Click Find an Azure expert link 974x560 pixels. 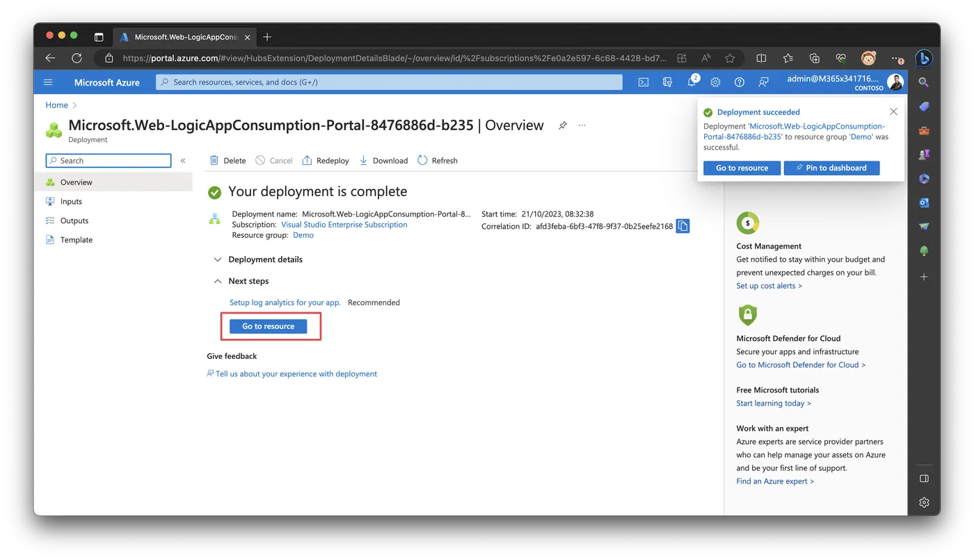coord(775,481)
